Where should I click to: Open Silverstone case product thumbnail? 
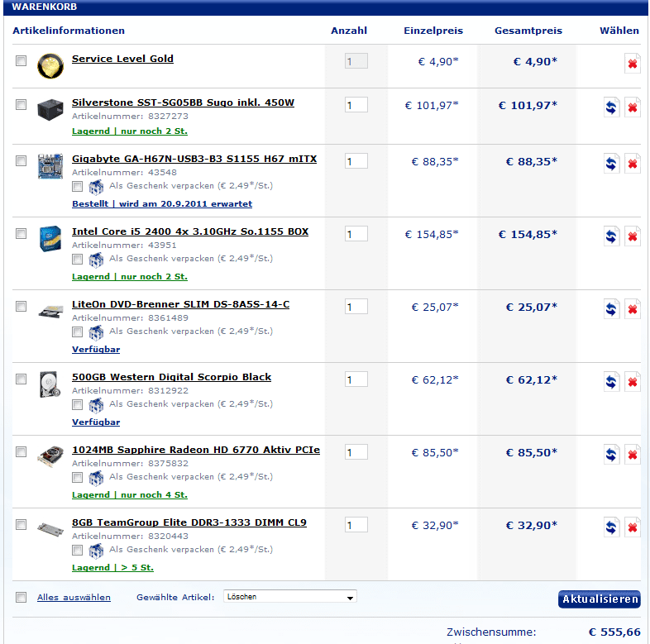click(x=50, y=109)
